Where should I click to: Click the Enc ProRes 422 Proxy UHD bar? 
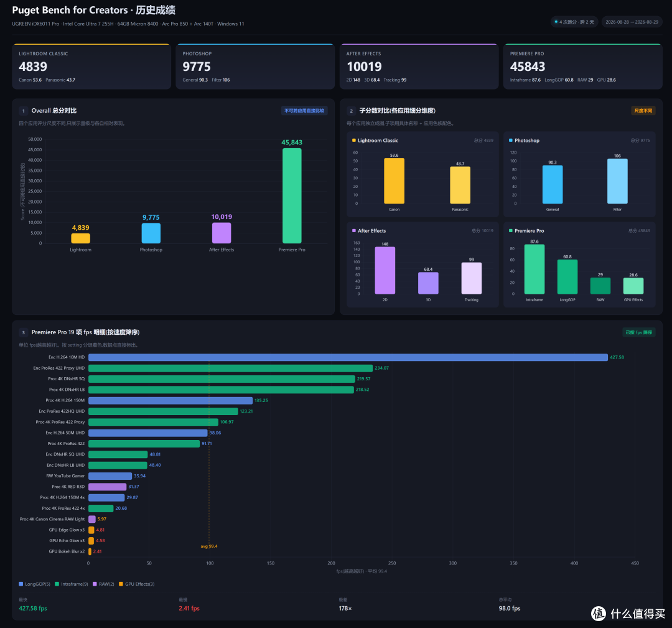pos(231,368)
